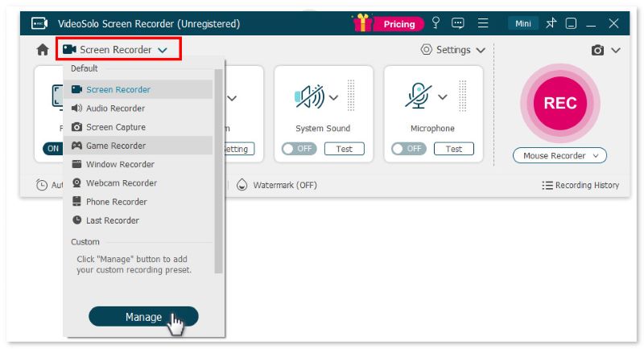Start recording with the REC button
Image resolution: width=644 pixels, height=349 pixels.
point(560,104)
